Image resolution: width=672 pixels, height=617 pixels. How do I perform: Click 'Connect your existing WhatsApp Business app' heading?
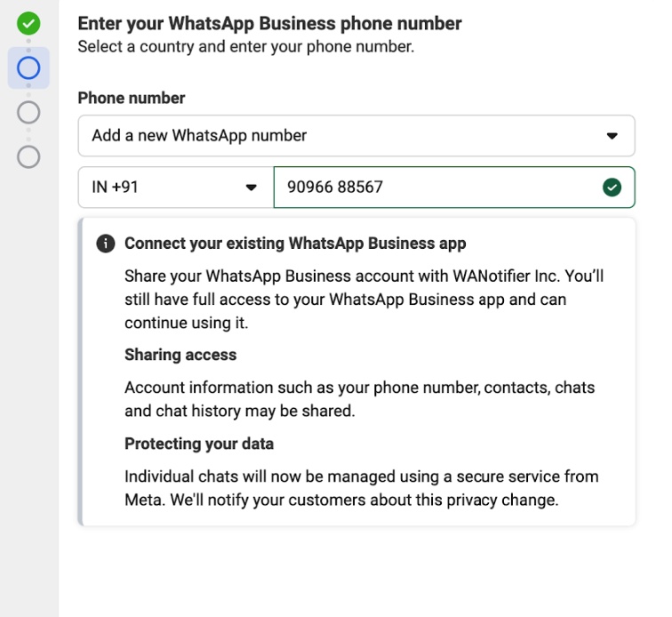coord(295,243)
